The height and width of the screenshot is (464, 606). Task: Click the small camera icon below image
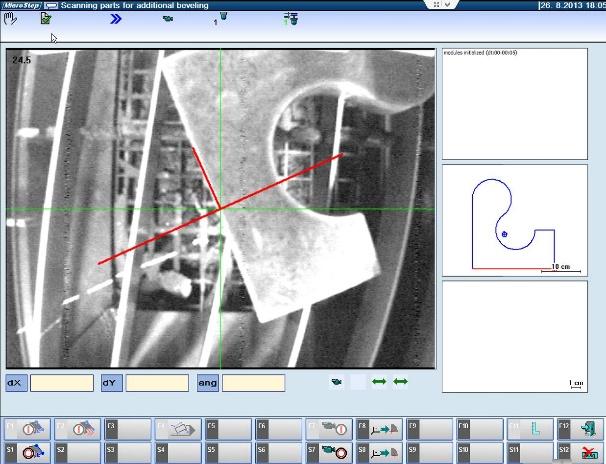click(337, 381)
